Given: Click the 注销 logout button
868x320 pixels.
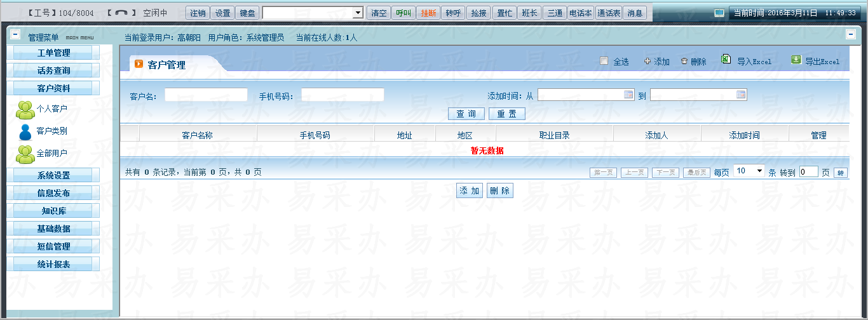Looking at the screenshot, I should click(x=198, y=13).
